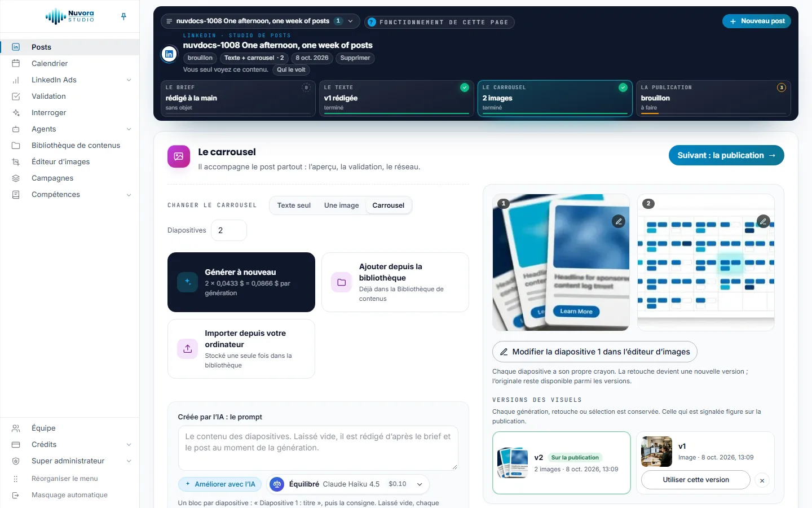
Task: Click the pink carousel image icon
Action: [x=179, y=156]
